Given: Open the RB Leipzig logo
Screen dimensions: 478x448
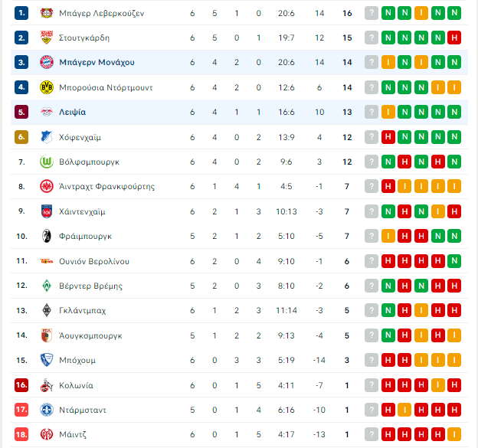Looking at the screenshot, I should 47,112.
